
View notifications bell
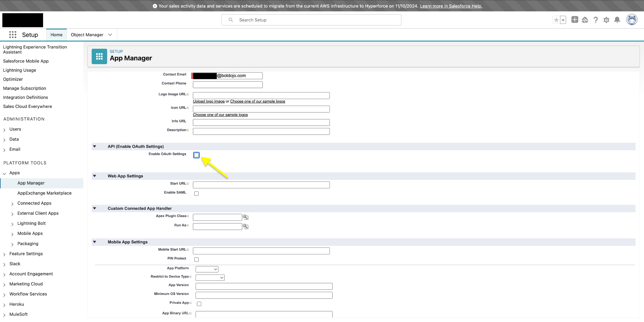tap(617, 20)
